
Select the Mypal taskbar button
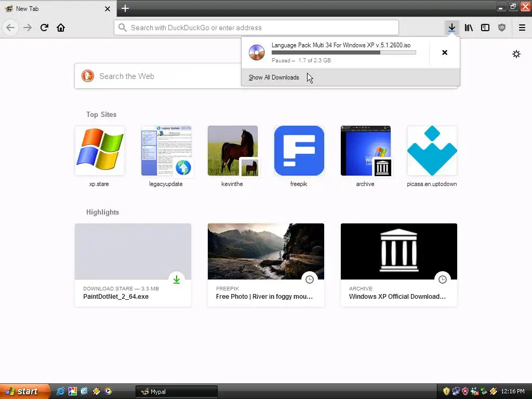[x=177, y=392]
